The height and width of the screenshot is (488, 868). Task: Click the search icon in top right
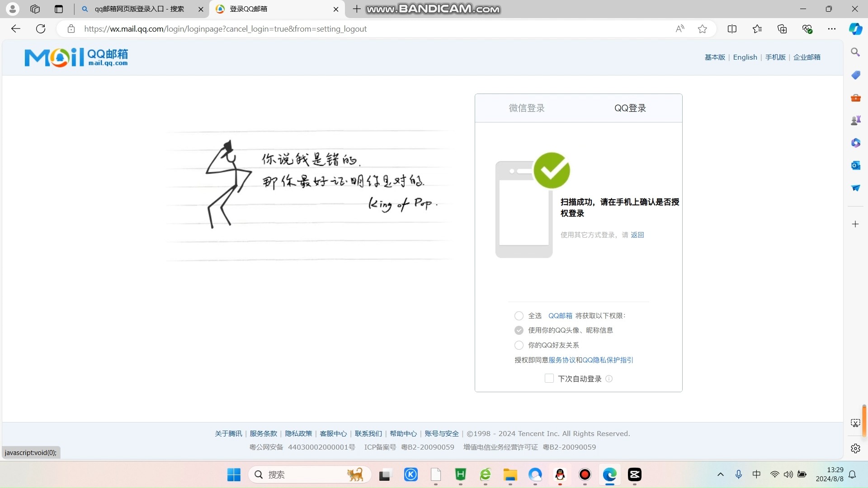[855, 52]
